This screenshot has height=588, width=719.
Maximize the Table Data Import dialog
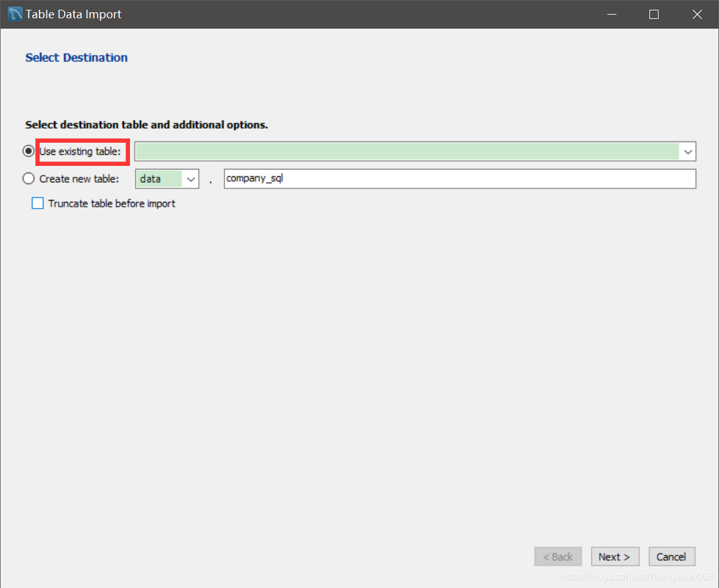click(x=654, y=14)
